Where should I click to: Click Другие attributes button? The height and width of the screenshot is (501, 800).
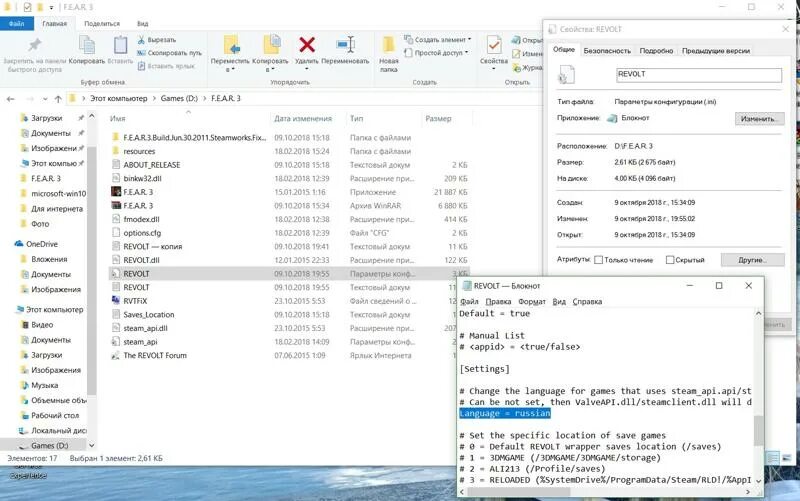click(753, 260)
